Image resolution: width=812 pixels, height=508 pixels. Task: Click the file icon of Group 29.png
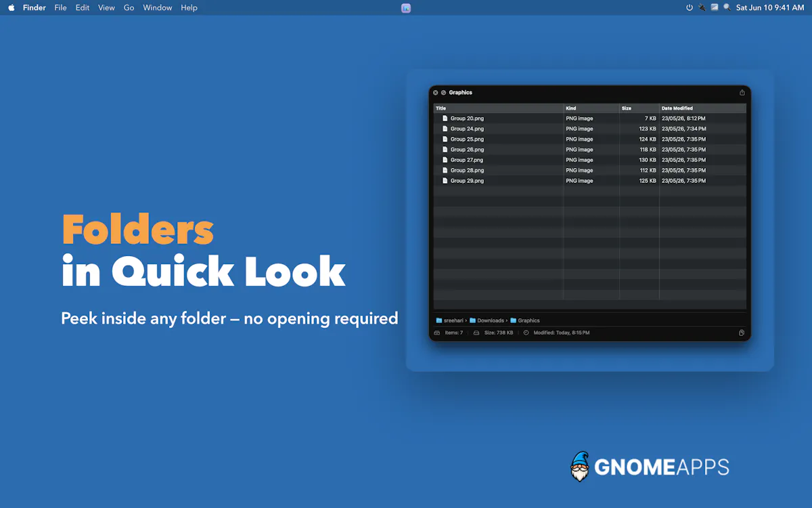click(445, 181)
